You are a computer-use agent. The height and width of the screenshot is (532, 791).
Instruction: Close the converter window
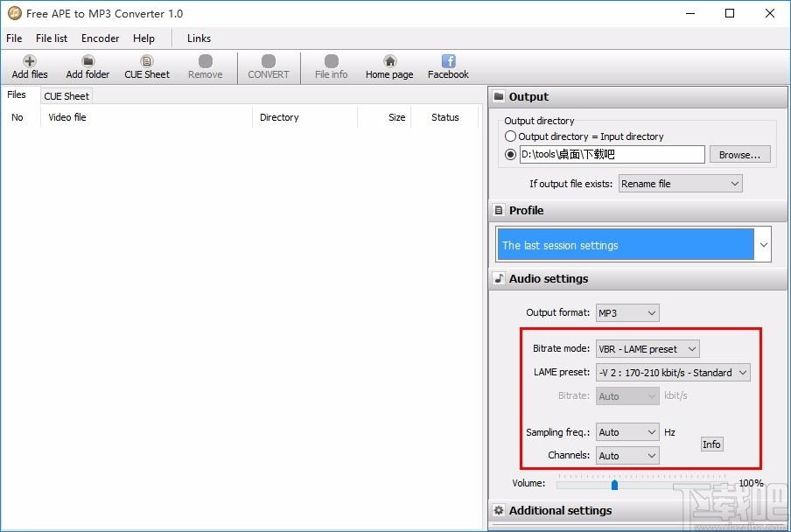770,14
